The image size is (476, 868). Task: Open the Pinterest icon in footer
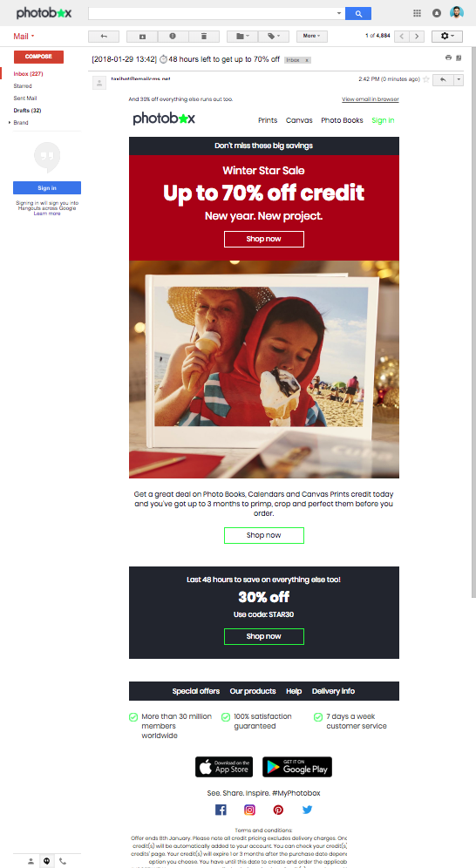point(278,810)
